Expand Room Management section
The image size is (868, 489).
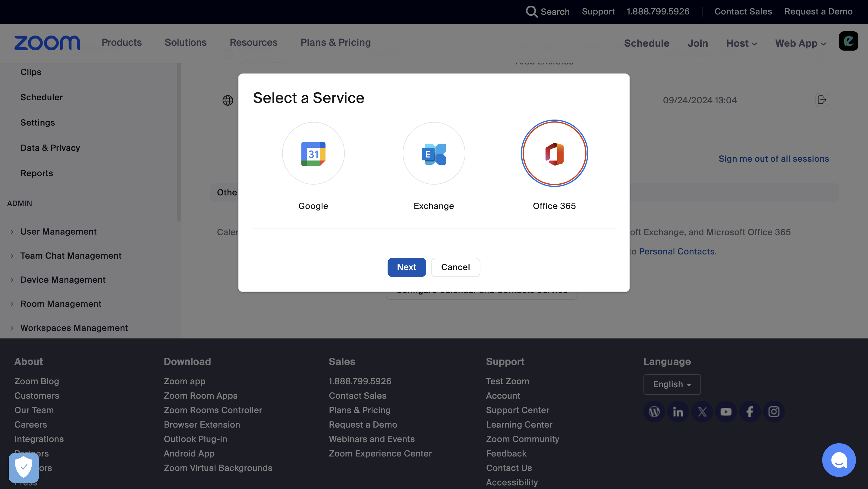pyautogui.click(x=61, y=304)
